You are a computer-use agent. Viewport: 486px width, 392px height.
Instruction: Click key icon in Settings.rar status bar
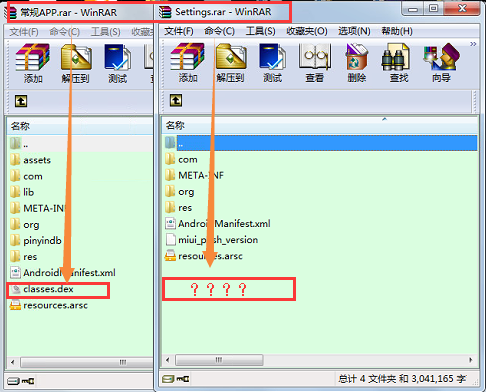(x=183, y=379)
